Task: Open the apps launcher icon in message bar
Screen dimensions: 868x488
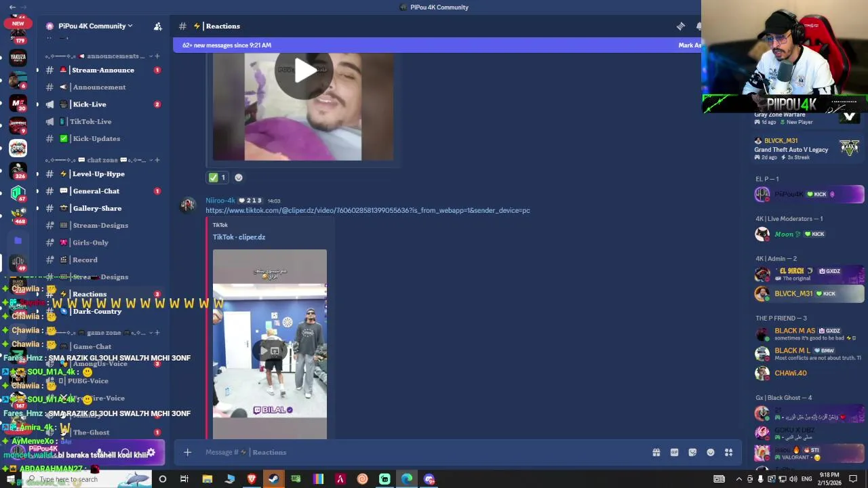Action: (x=729, y=452)
